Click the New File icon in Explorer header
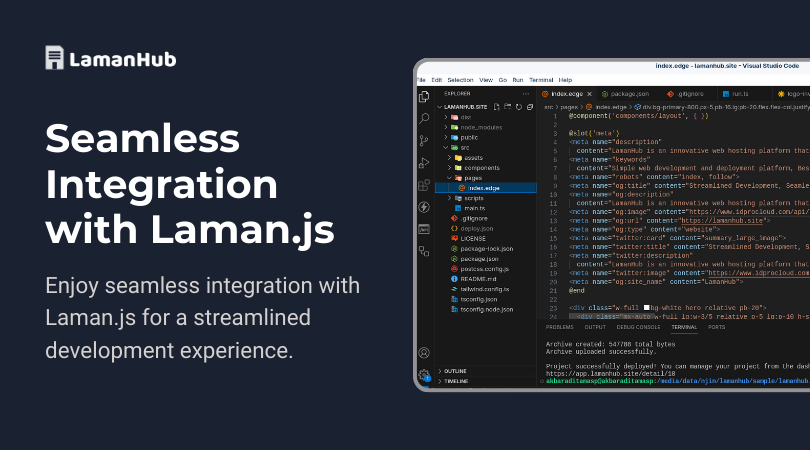The height and width of the screenshot is (450, 810). click(496, 107)
